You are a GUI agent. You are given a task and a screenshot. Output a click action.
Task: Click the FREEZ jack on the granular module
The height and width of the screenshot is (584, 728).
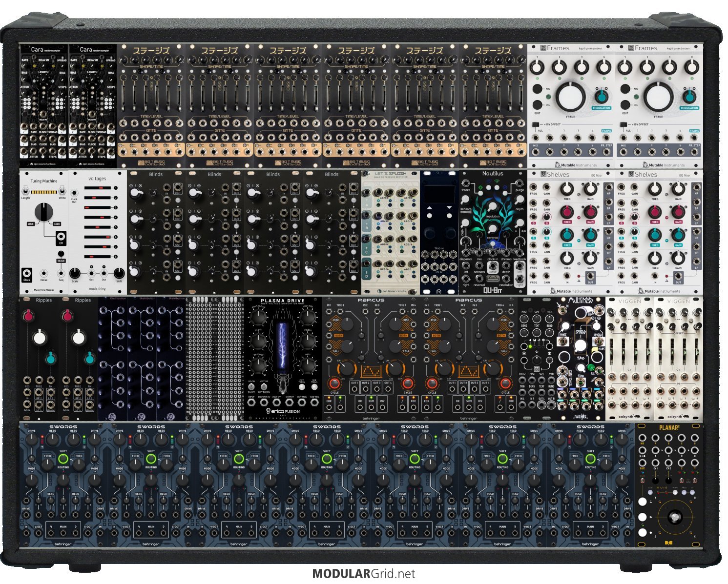tap(523, 381)
